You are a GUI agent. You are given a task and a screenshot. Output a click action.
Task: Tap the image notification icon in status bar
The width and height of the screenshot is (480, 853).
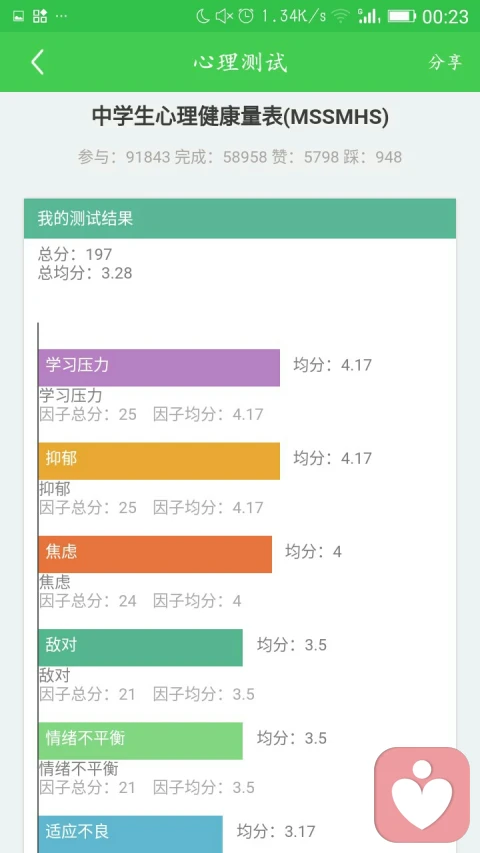(19, 16)
